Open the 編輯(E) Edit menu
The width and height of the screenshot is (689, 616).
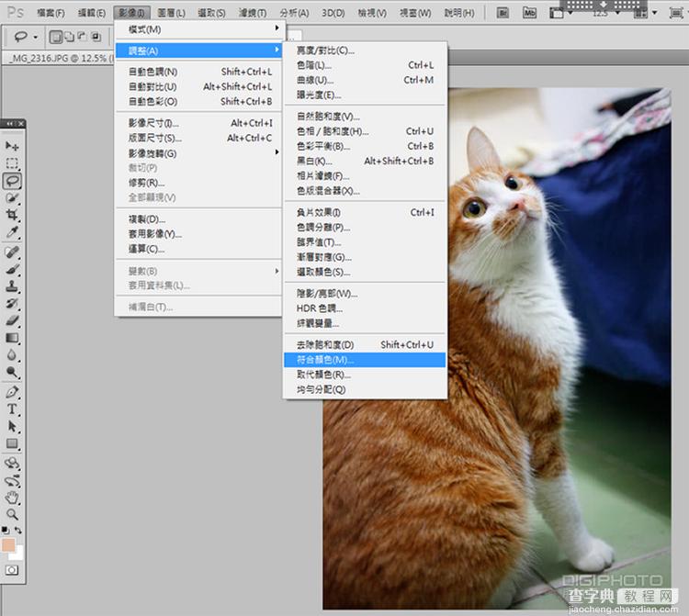[91, 13]
